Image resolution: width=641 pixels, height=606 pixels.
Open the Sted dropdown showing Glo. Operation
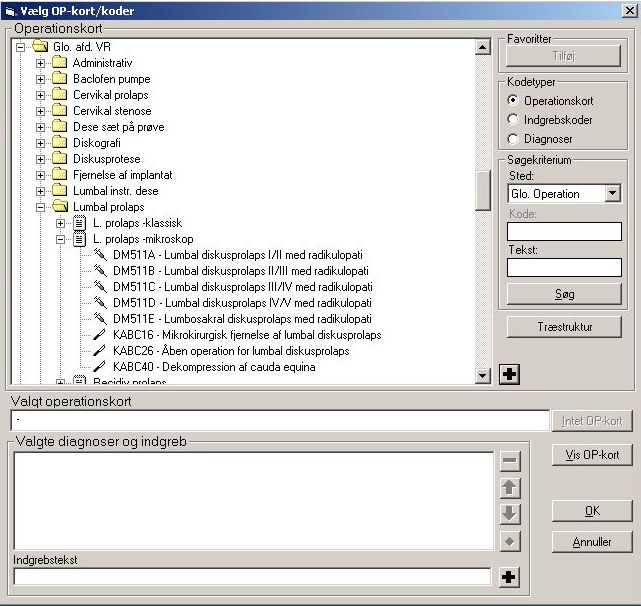[612, 193]
